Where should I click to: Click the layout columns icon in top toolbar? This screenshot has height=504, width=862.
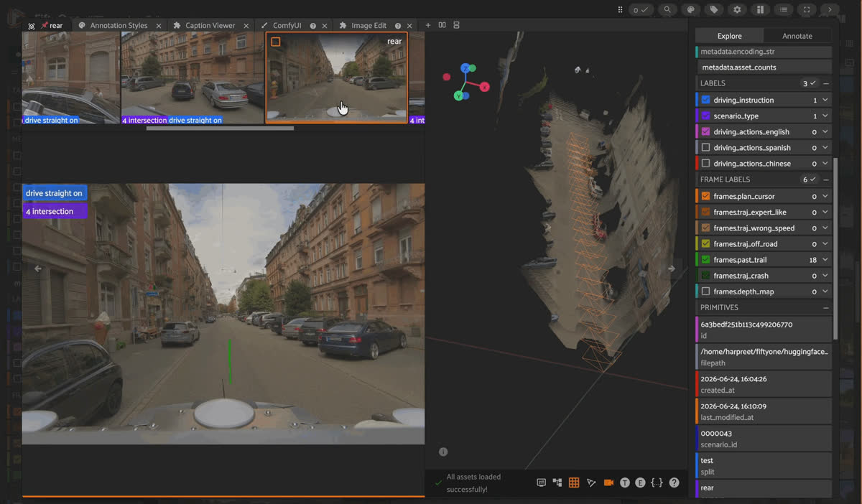tap(759, 10)
